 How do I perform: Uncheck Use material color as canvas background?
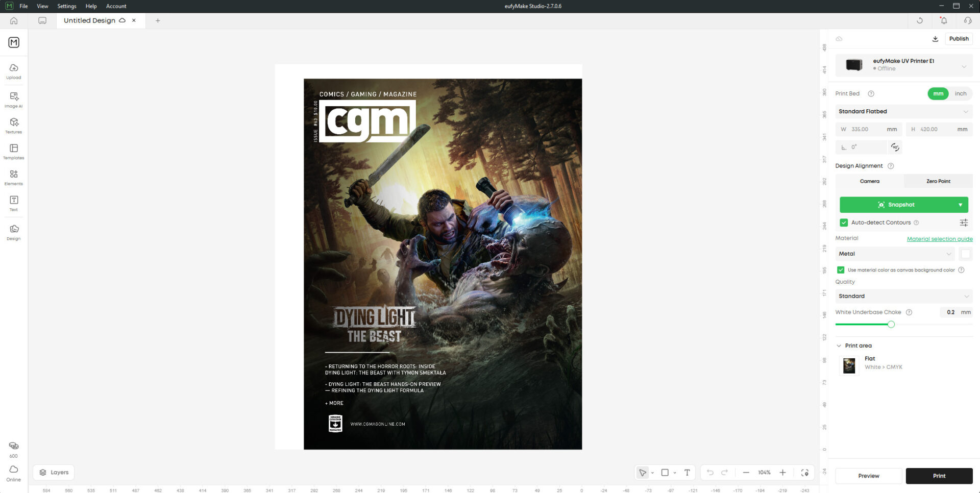click(841, 270)
